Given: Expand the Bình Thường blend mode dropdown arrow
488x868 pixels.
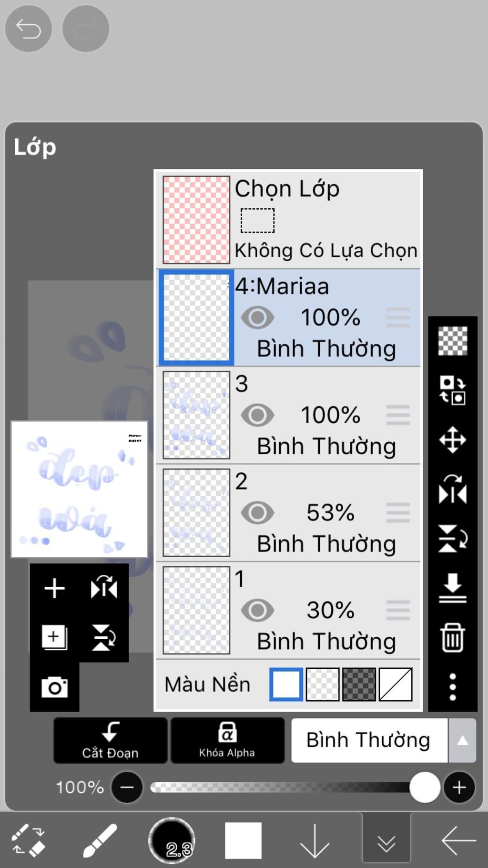Looking at the screenshot, I should (462, 740).
